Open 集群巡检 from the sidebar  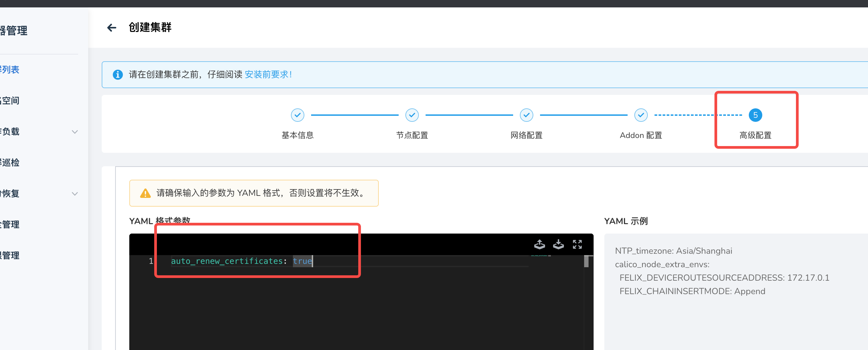[9, 162]
